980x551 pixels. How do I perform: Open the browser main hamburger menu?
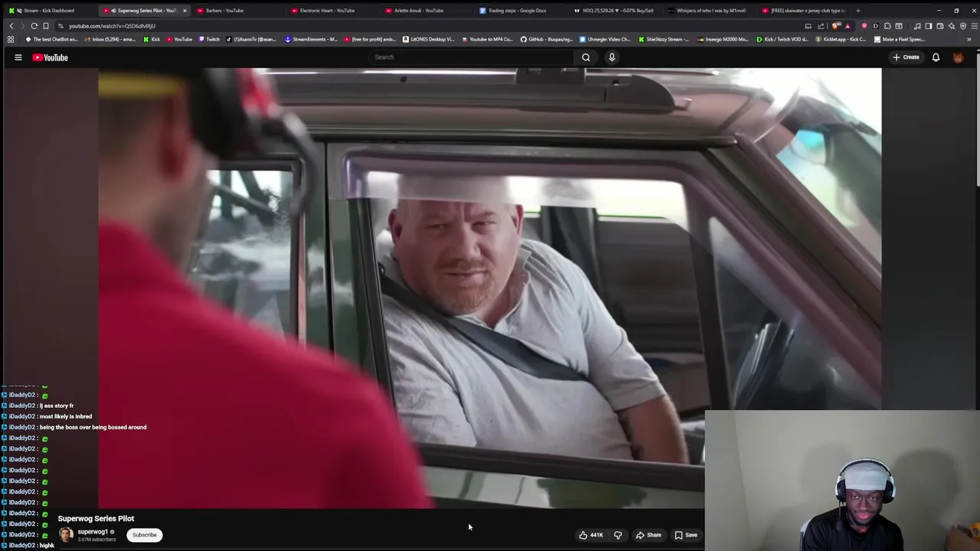[975, 26]
